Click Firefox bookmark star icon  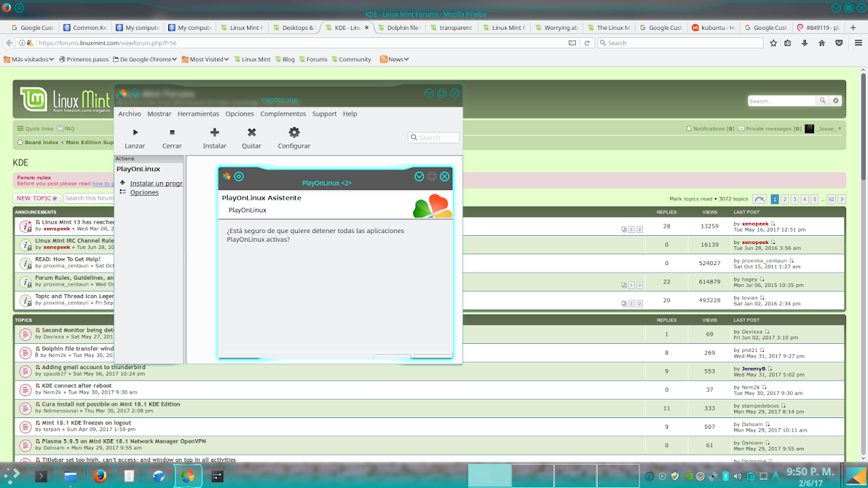773,43
